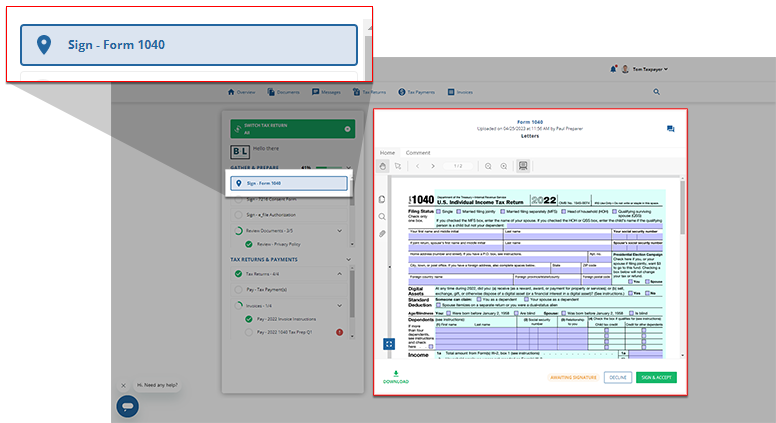776x423 pixels.
Task: Open the document comments chat icon
Action: (671, 129)
